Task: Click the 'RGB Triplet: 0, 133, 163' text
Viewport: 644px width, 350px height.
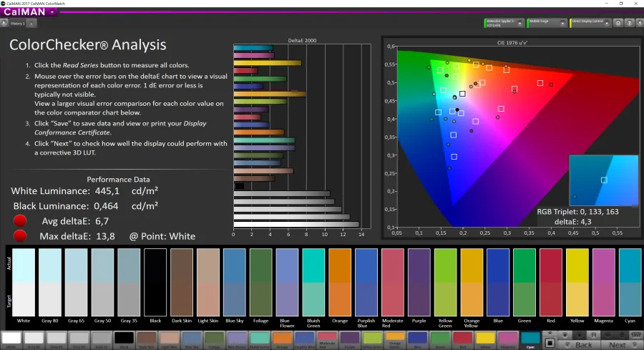Action: (x=577, y=212)
